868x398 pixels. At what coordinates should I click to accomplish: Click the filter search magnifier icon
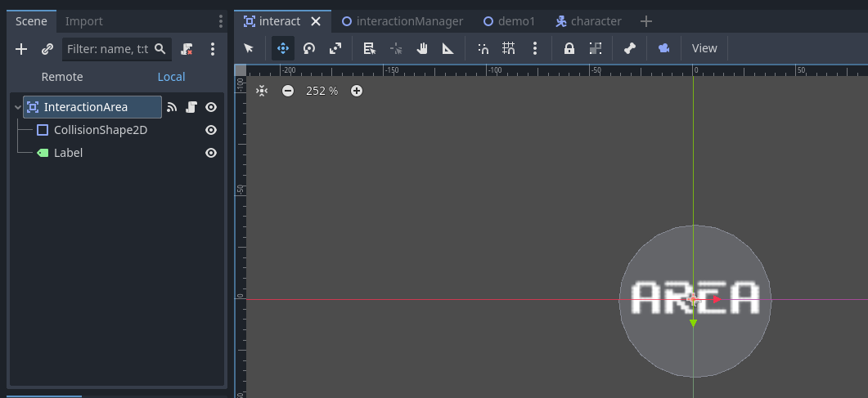(160, 49)
